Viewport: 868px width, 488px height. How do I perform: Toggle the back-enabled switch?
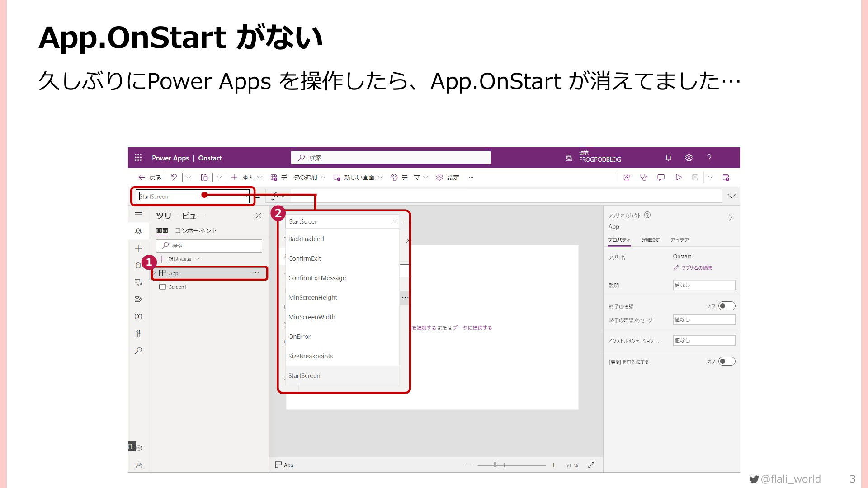tap(727, 361)
